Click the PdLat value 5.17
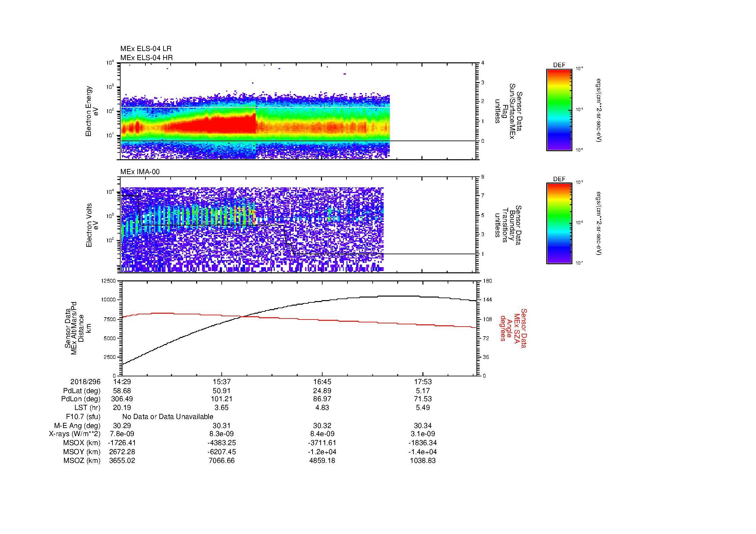This screenshot has width=756, height=534. point(422,391)
